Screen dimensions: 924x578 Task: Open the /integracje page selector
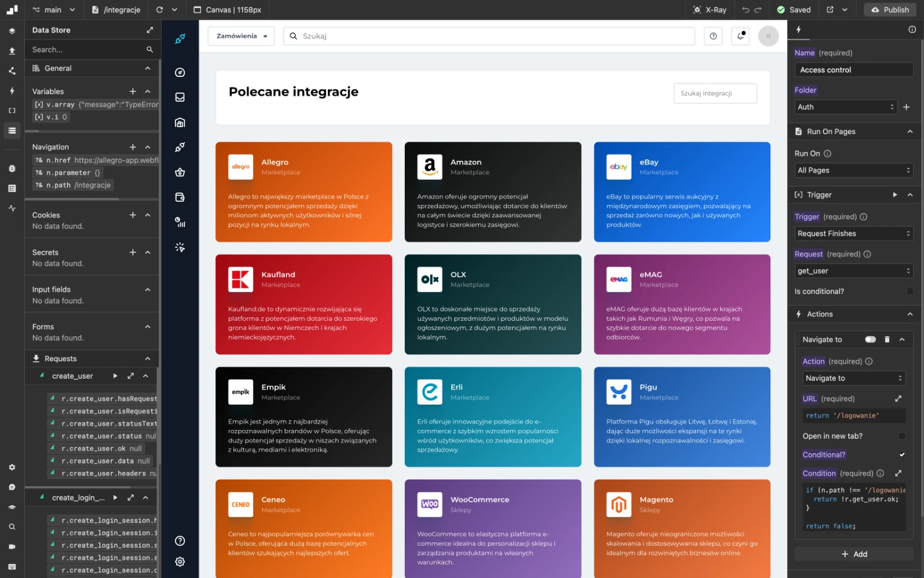[x=116, y=10]
